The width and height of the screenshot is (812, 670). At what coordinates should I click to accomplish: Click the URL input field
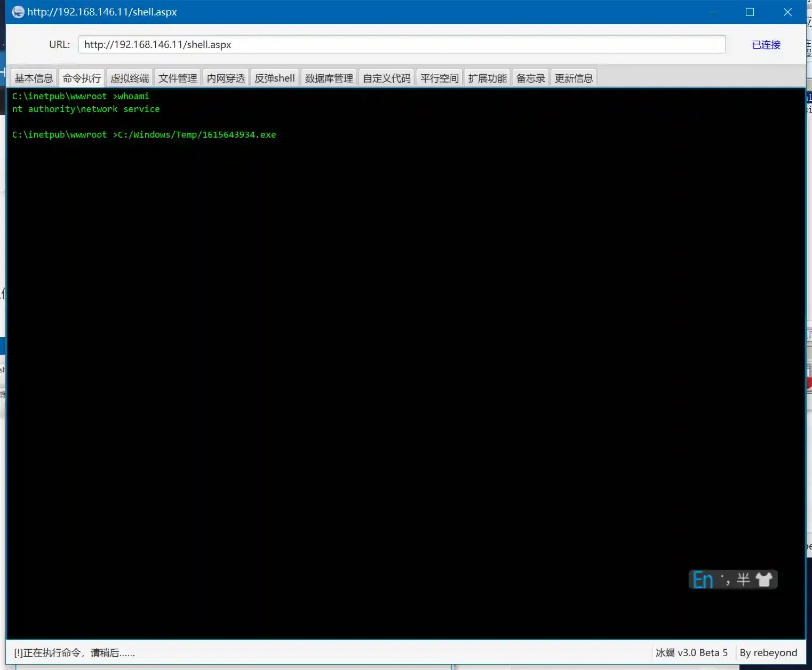coord(402,45)
